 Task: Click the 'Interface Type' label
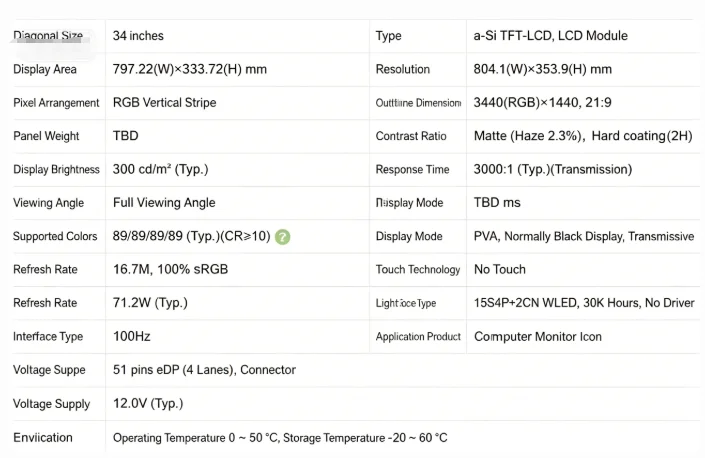(x=48, y=337)
